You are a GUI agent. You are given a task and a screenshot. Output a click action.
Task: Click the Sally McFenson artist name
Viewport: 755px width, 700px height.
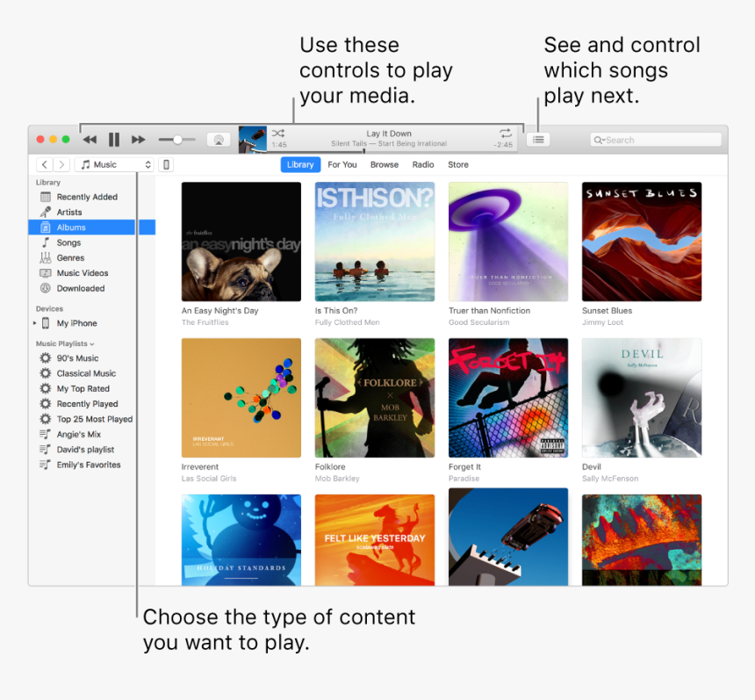(x=610, y=479)
